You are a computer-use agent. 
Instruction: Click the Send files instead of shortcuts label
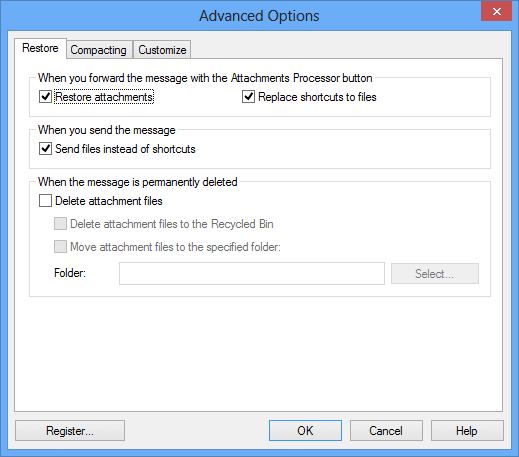point(125,149)
